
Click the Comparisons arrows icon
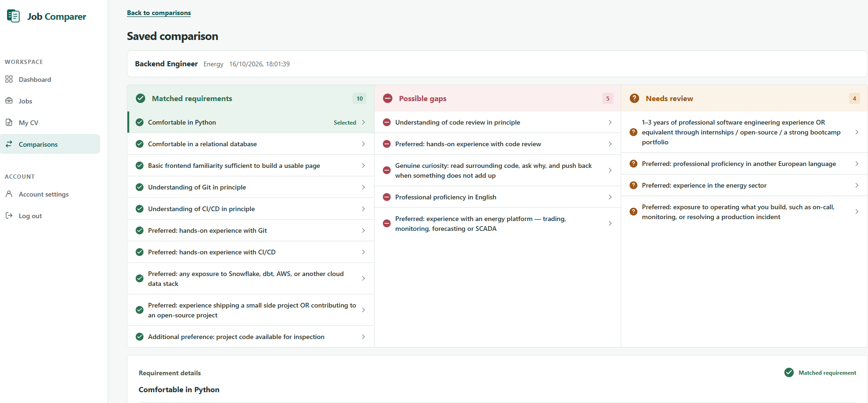click(9, 144)
